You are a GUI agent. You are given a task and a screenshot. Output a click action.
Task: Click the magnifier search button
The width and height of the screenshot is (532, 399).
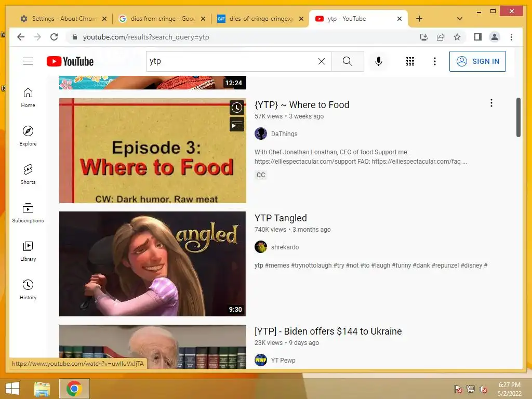point(348,61)
